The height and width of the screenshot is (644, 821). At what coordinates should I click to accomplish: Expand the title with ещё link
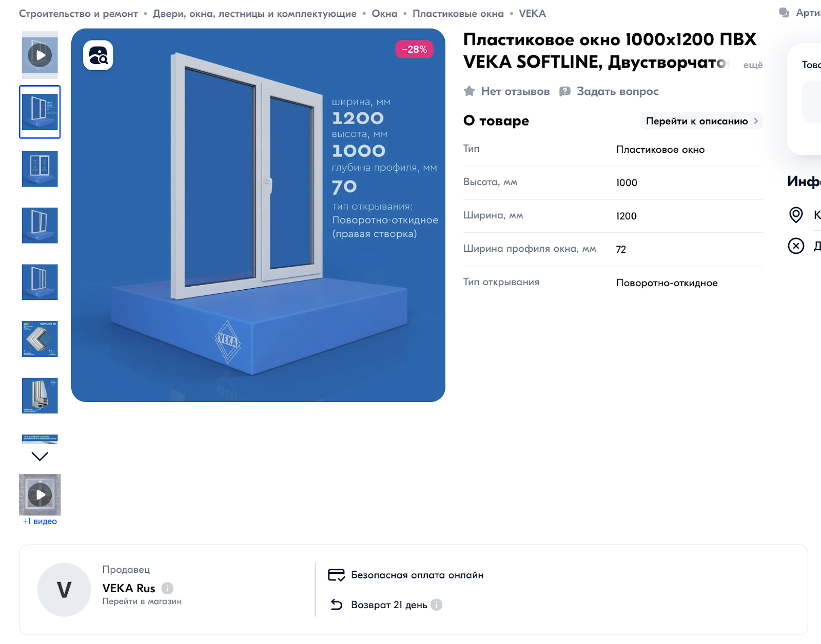(753, 65)
